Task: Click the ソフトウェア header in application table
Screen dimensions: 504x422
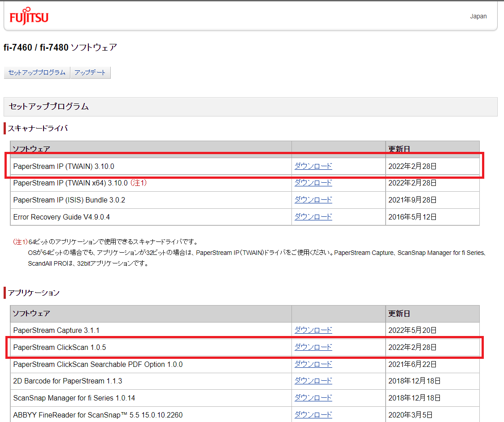Action: coord(31,314)
